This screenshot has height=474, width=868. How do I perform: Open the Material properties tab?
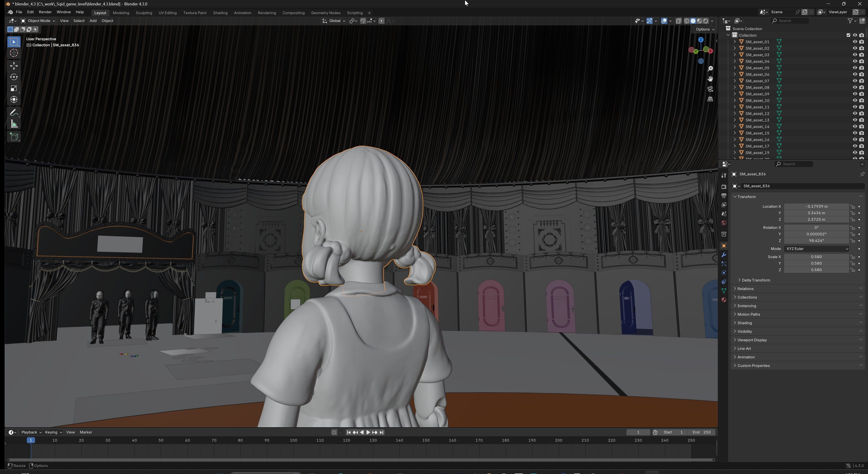click(723, 300)
